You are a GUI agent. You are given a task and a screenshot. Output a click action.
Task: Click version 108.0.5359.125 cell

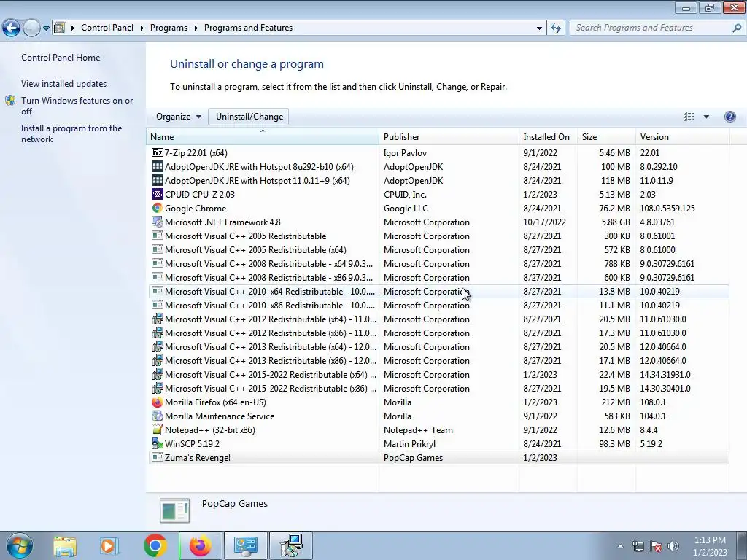pos(667,209)
